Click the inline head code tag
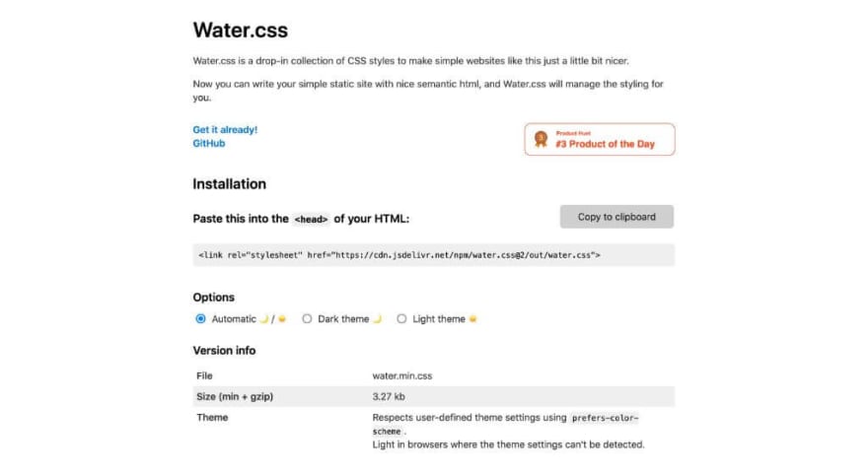This screenshot has height=474, width=868. [311, 219]
